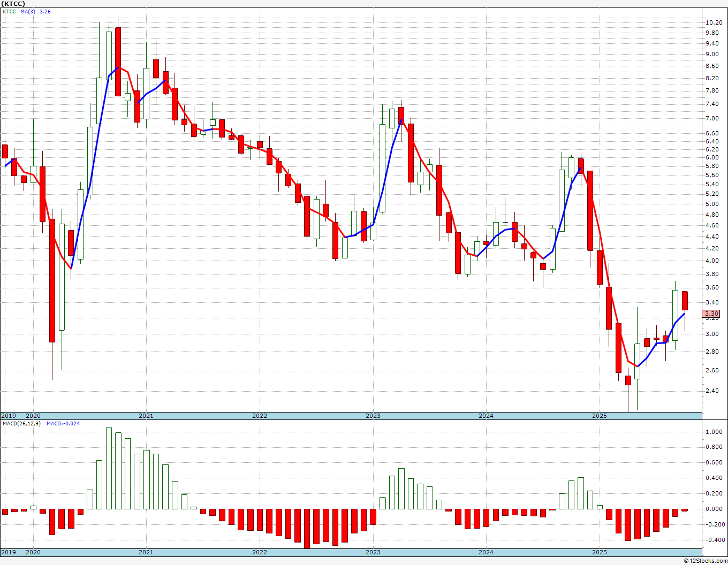Select 2020 on the price chart timeline
728x565 pixels.
33,416
